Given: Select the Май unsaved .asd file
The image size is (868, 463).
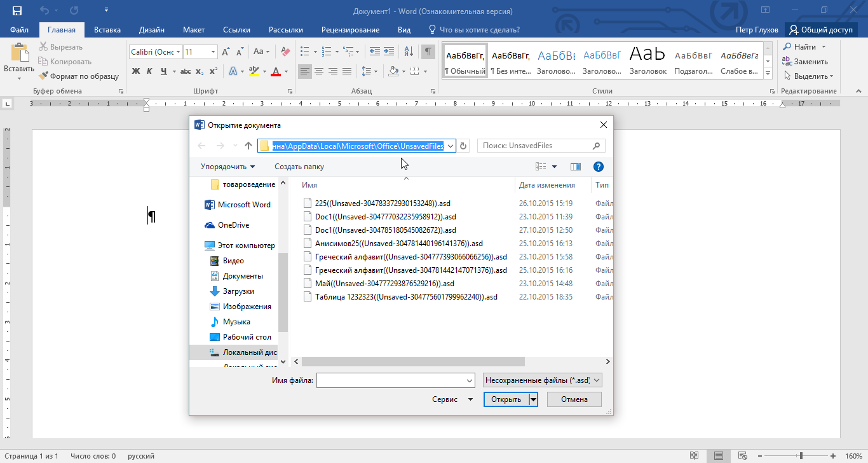Looking at the screenshot, I should point(384,284).
